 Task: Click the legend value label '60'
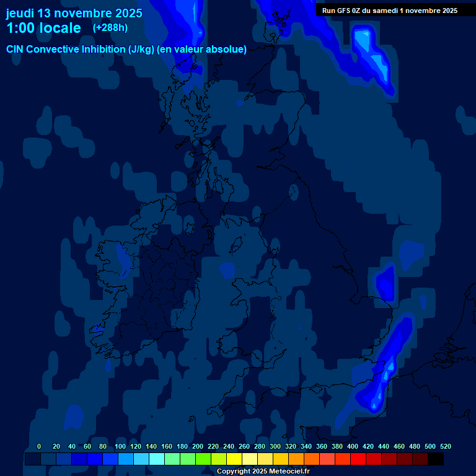[x=87, y=446]
